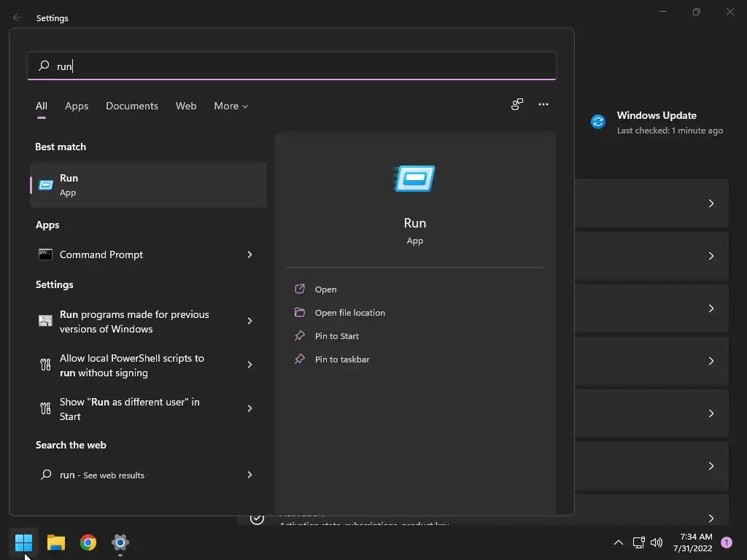The width and height of the screenshot is (747, 560).
Task: Click the 'Search the web' heading text
Action: 71,445
